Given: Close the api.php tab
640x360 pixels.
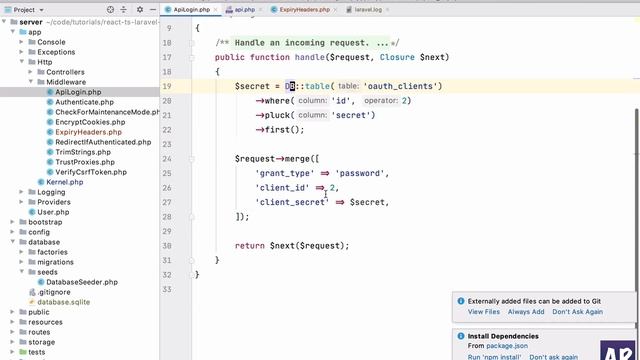Looking at the screenshot, I should [260, 9].
